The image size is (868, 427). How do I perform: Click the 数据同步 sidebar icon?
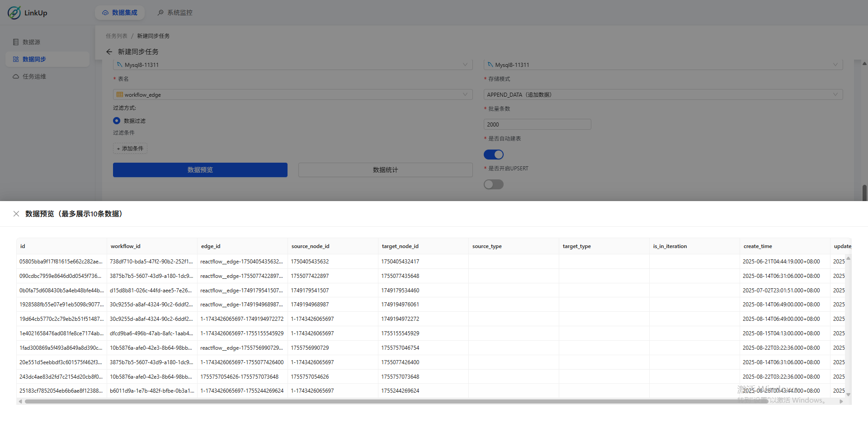[x=16, y=59]
